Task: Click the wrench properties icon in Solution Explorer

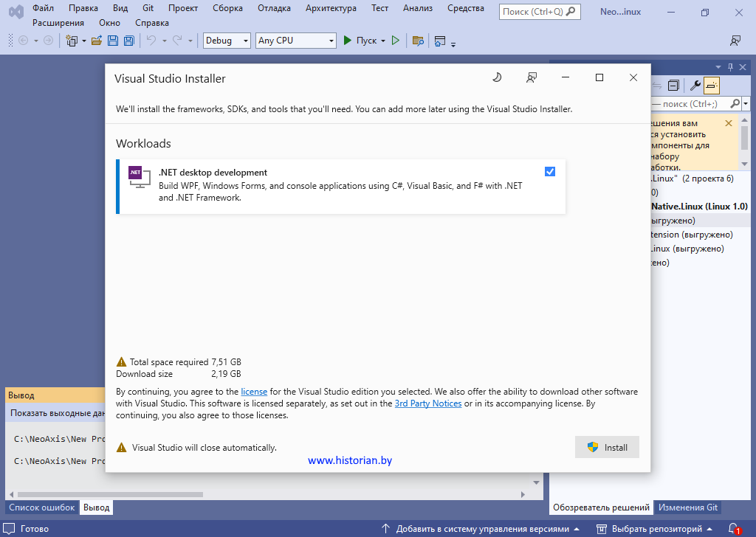Action: [695, 86]
